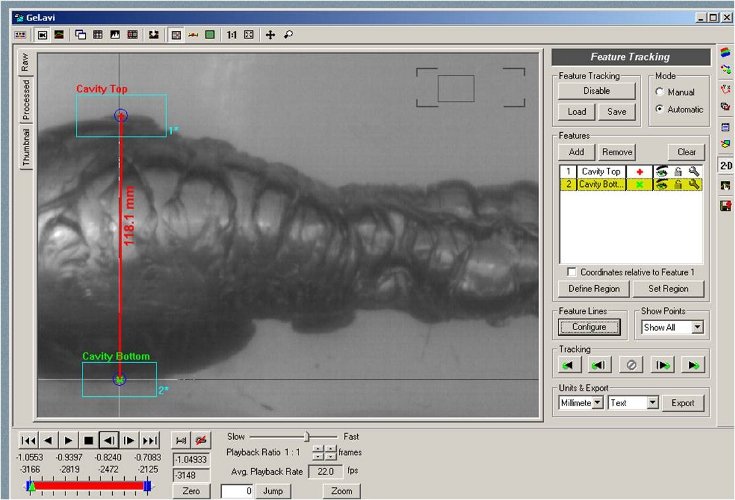The width and height of the screenshot is (735, 500).
Task: Toggle the lock for Cavity Top
Action: pos(678,172)
